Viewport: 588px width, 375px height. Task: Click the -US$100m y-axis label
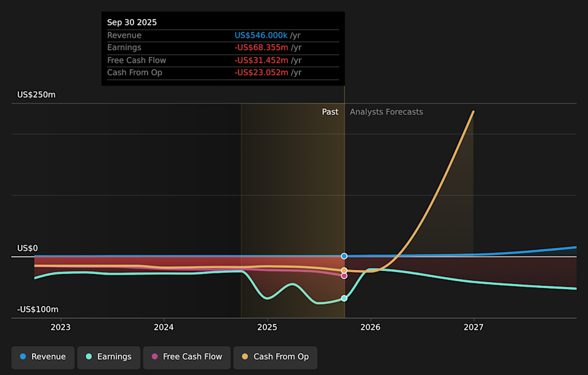click(37, 310)
